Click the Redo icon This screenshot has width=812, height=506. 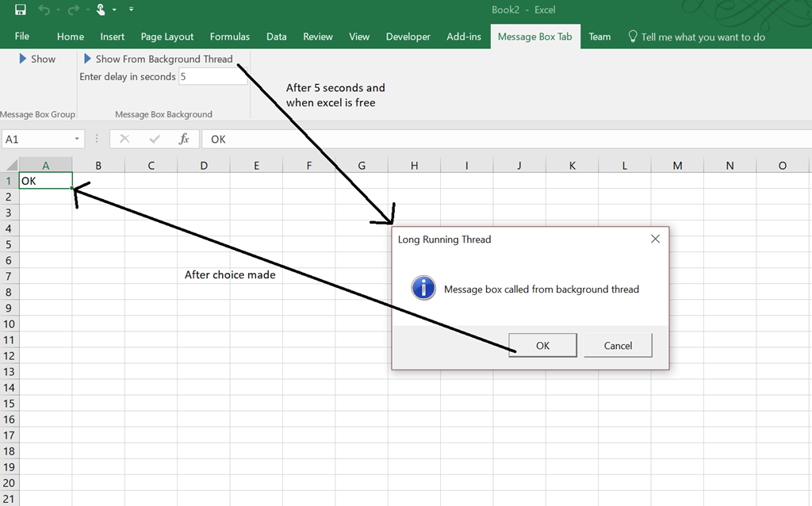point(73,10)
